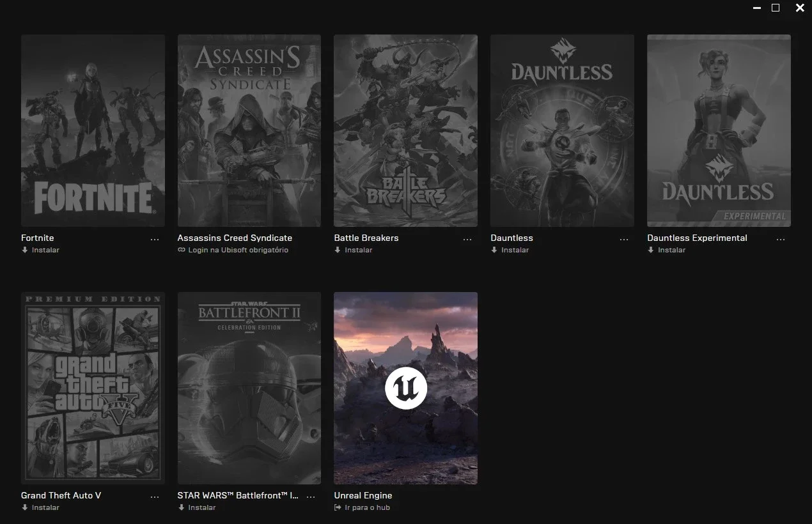Click the Unreal Engine logo circle
This screenshot has width=812, height=524.
point(406,388)
